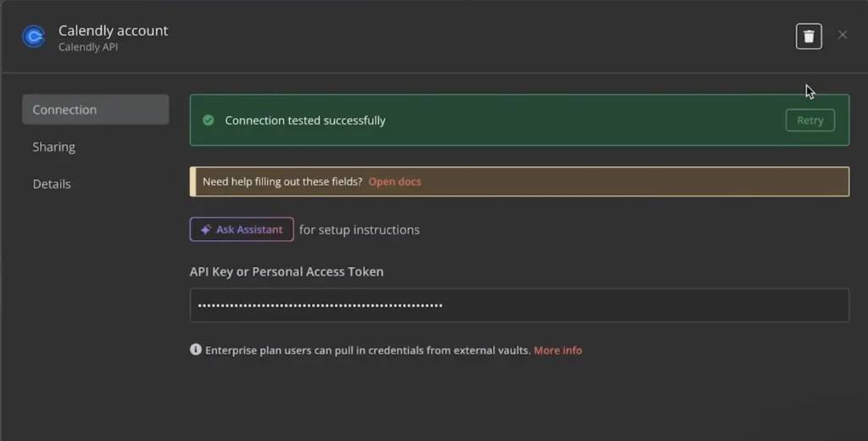This screenshot has width=868, height=441.
Task: Click the Need help filling out banner text
Action: (282, 181)
